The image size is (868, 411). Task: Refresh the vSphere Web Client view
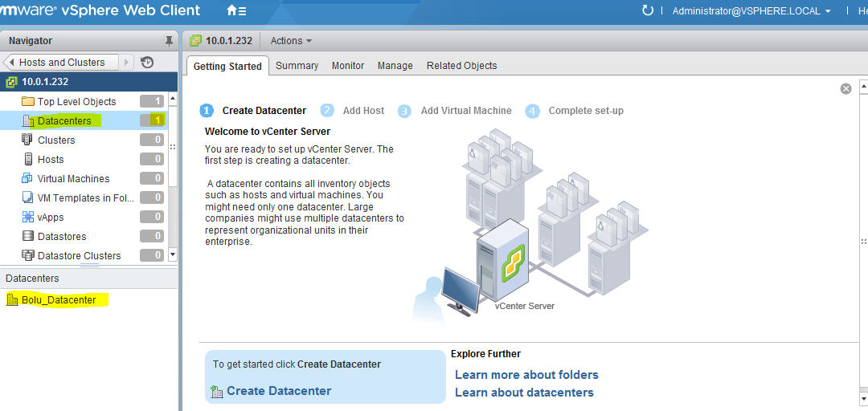click(x=647, y=10)
